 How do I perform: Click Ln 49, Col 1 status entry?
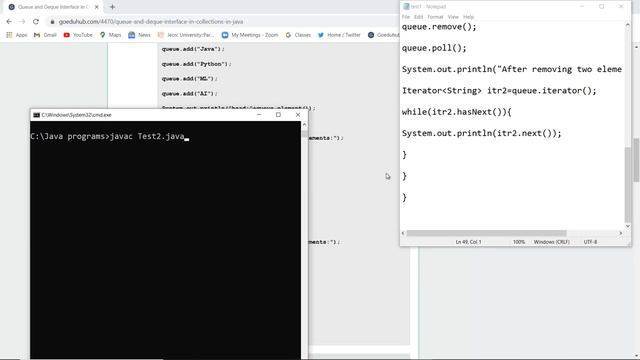(468, 242)
